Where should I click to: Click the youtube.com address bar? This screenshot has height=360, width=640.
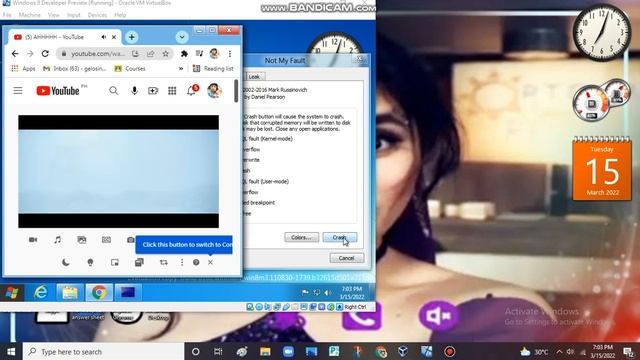point(98,53)
